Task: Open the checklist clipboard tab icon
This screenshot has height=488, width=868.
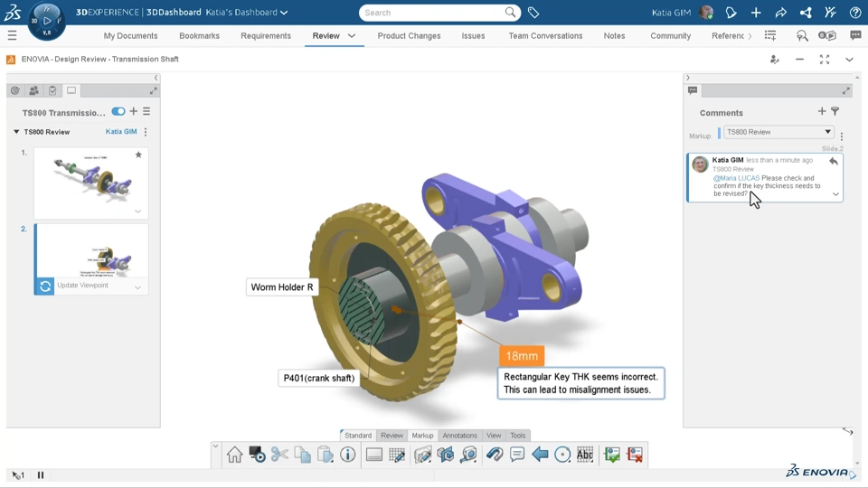Action: (x=52, y=90)
